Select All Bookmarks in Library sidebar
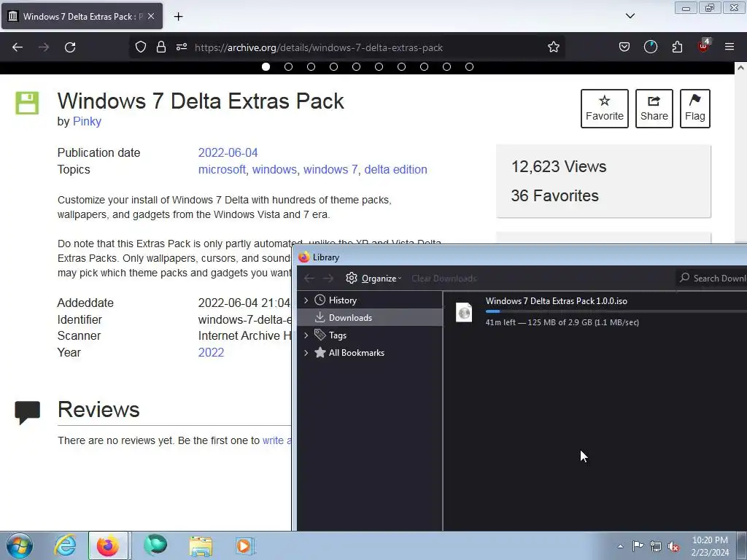747x560 pixels. coord(356,353)
